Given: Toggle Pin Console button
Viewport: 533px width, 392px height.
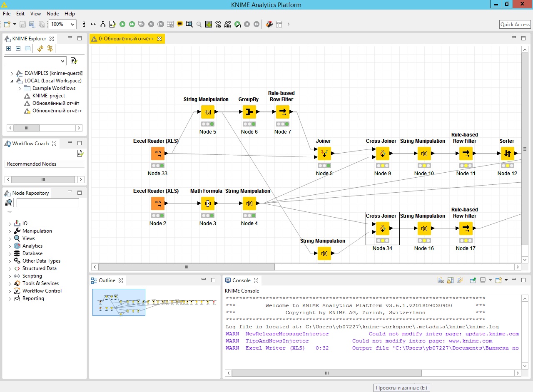Looking at the screenshot, I should click(x=473, y=280).
